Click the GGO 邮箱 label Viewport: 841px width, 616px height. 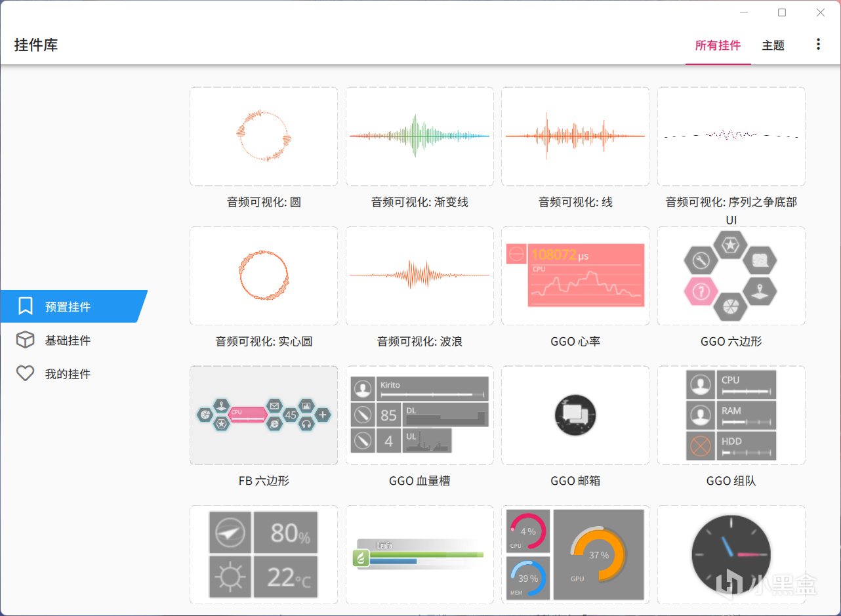coord(575,481)
